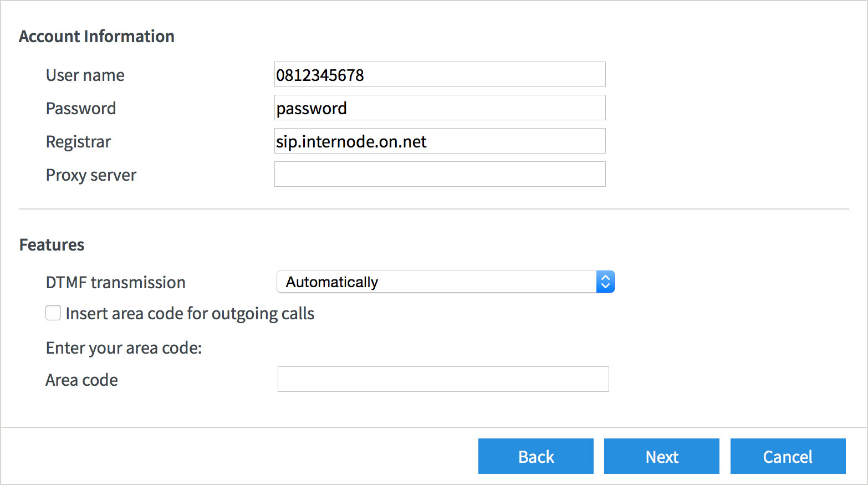Click the Back button

click(x=535, y=456)
